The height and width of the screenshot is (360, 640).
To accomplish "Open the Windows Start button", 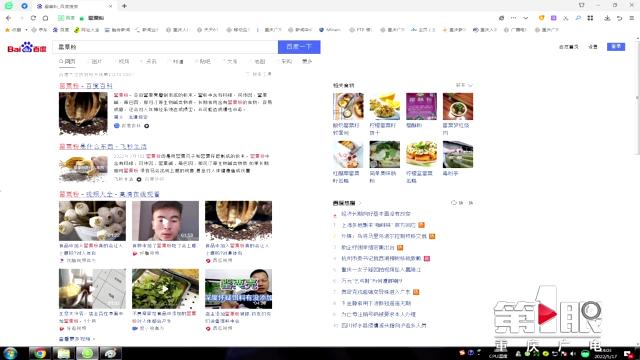I will tap(10, 353).
